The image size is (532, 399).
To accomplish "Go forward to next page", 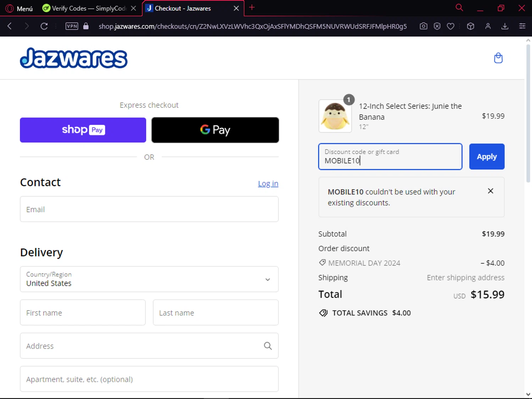I will (x=27, y=26).
